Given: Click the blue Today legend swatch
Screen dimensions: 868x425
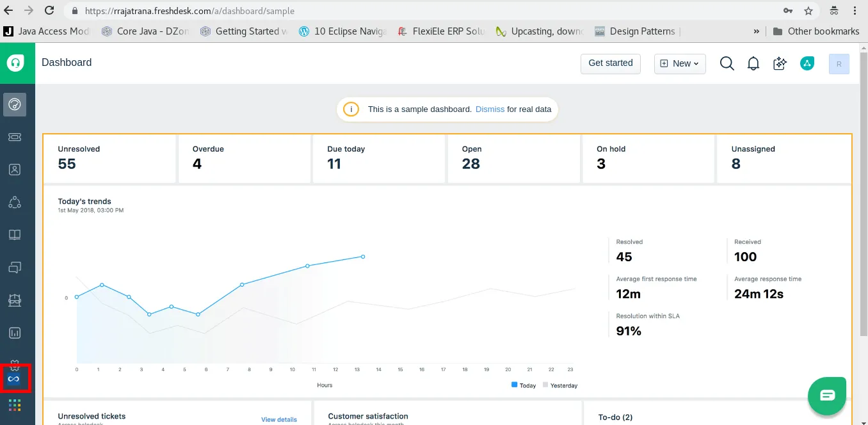Looking at the screenshot, I should (514, 385).
